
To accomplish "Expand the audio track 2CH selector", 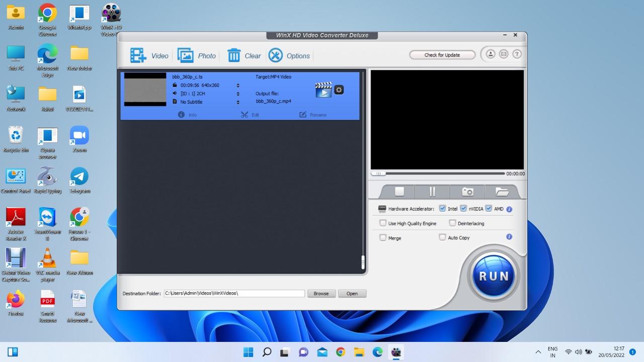I will coord(238,94).
